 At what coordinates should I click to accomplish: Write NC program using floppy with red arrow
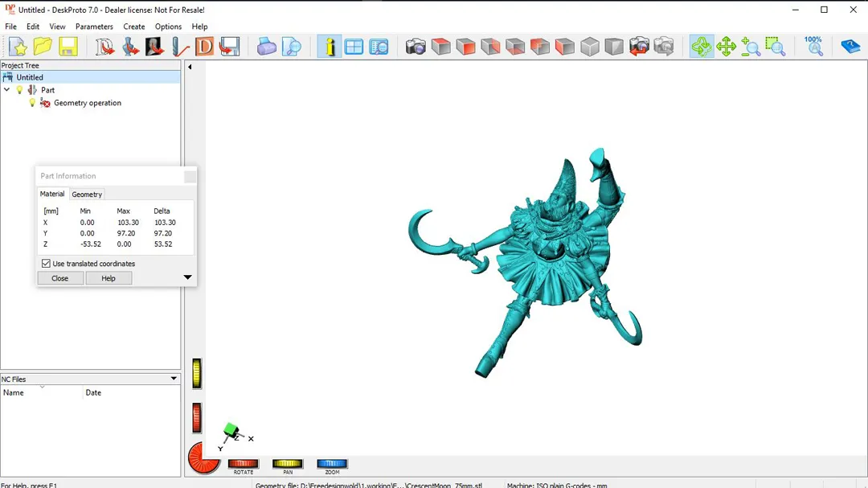point(229,47)
